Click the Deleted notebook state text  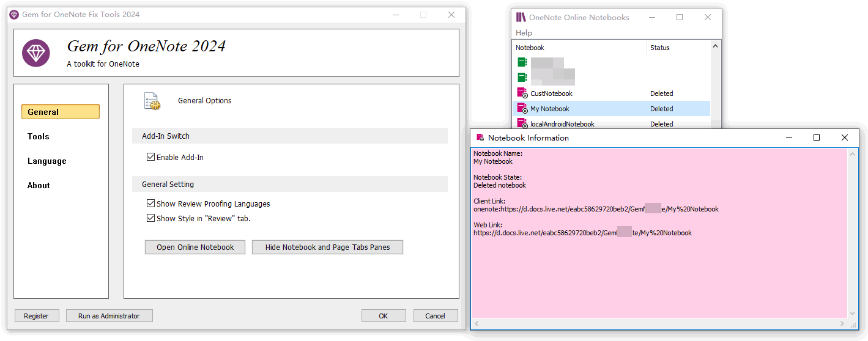499,185
